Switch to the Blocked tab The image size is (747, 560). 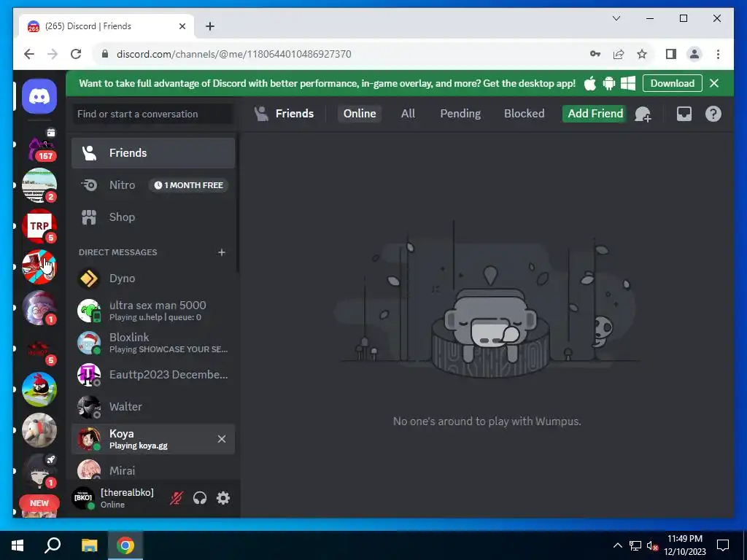524,113
